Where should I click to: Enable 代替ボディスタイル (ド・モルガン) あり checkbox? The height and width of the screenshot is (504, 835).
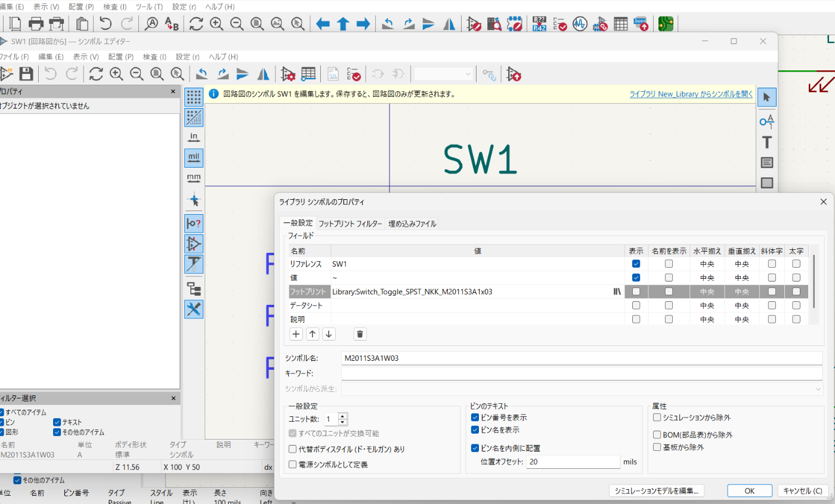293,449
